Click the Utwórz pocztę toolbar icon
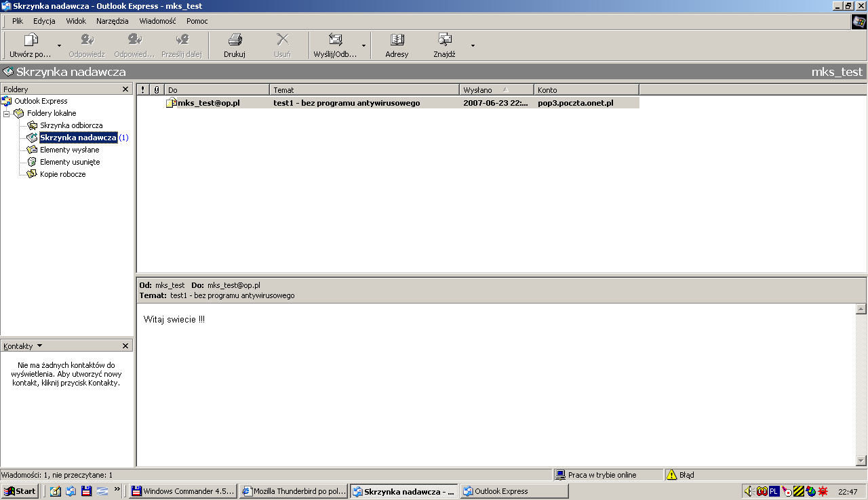868x500 pixels. pyautogui.click(x=31, y=40)
